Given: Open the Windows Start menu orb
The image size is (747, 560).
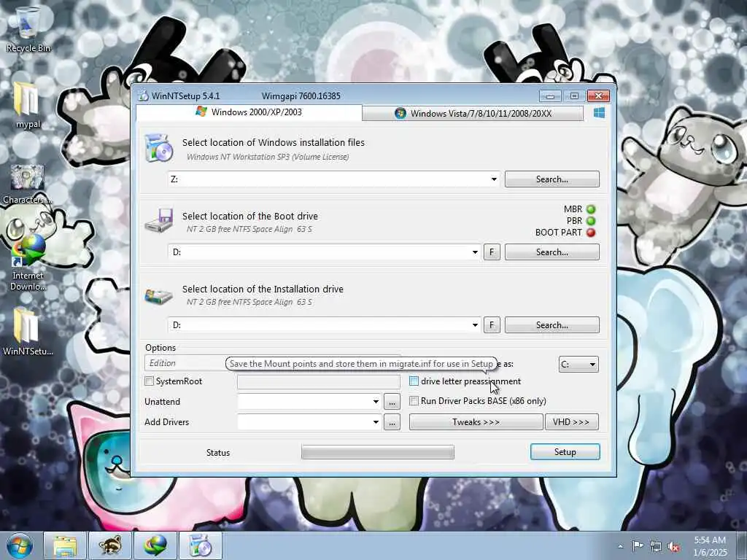Looking at the screenshot, I should [20, 545].
